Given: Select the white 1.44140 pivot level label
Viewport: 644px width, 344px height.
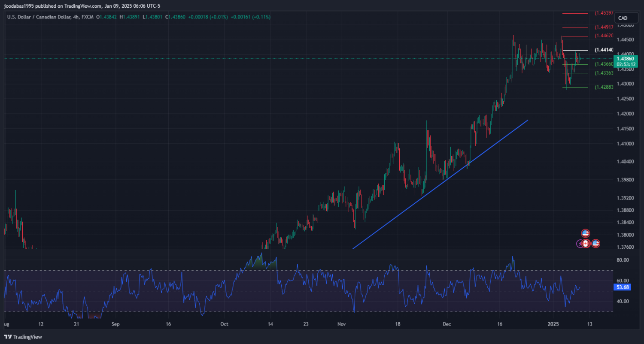Looking at the screenshot, I should (x=604, y=50).
